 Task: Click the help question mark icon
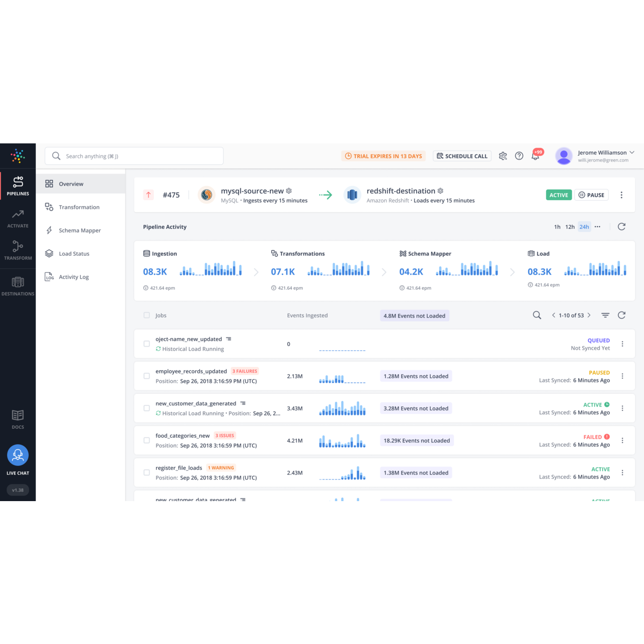pyautogui.click(x=519, y=156)
